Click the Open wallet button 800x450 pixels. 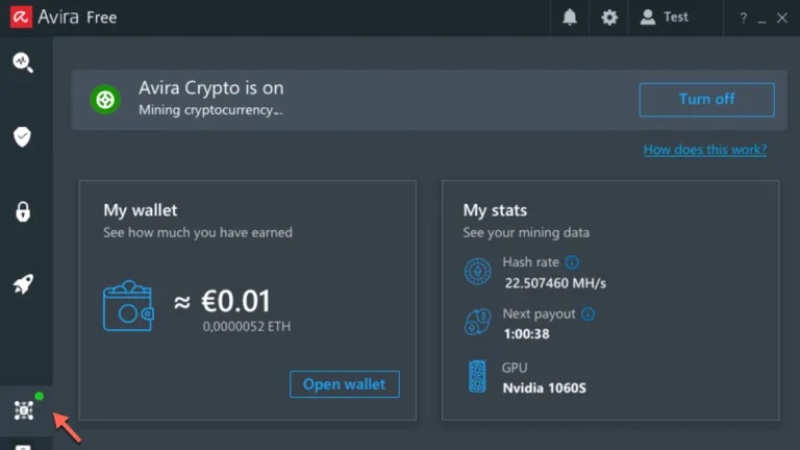click(344, 385)
